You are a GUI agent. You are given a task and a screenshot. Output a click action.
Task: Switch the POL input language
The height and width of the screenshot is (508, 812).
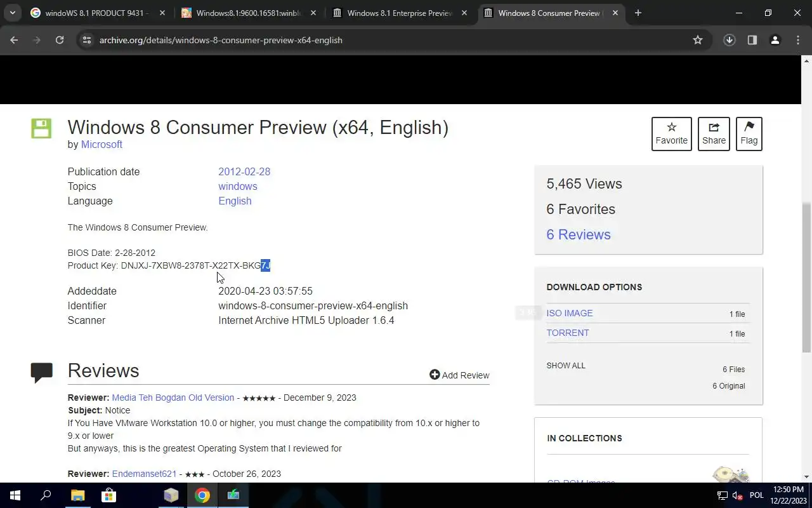[757, 495]
